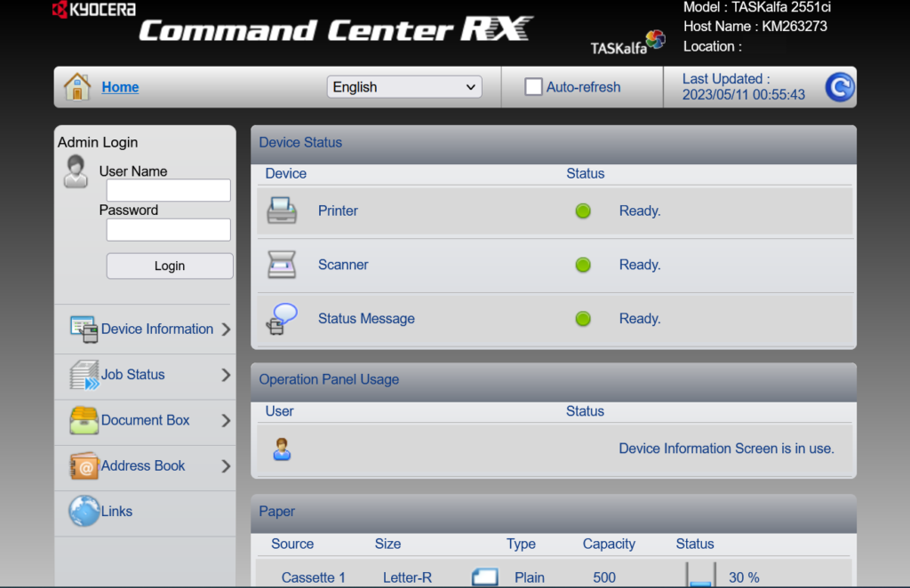Focus the Password input field
The height and width of the screenshot is (588, 910).
(168, 230)
